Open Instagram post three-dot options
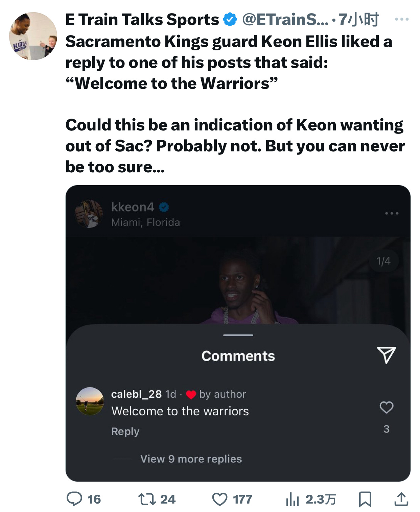The height and width of the screenshot is (512, 420). coord(392,213)
